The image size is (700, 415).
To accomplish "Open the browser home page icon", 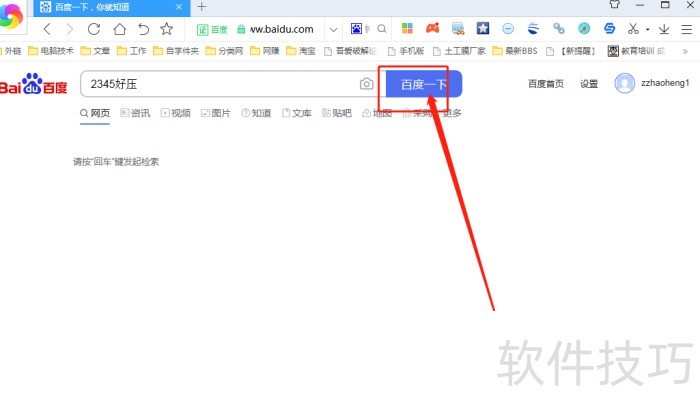I will pyautogui.click(x=119, y=29).
